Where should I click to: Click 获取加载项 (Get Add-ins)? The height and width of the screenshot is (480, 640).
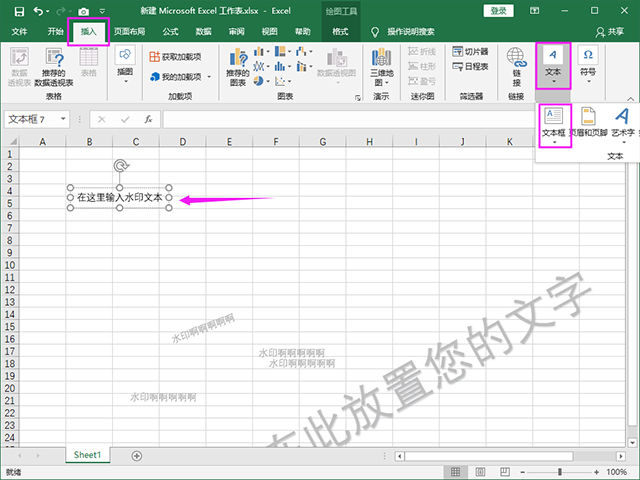[176, 57]
